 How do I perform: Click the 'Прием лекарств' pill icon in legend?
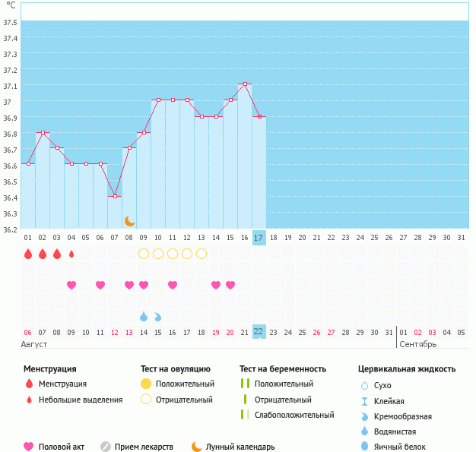pos(106,447)
